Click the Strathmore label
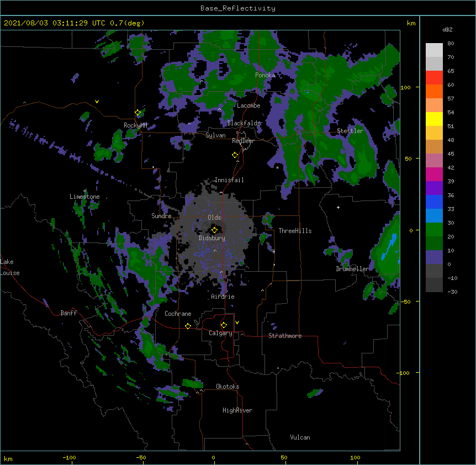Image resolution: width=476 pixels, height=465 pixels. coord(285,336)
